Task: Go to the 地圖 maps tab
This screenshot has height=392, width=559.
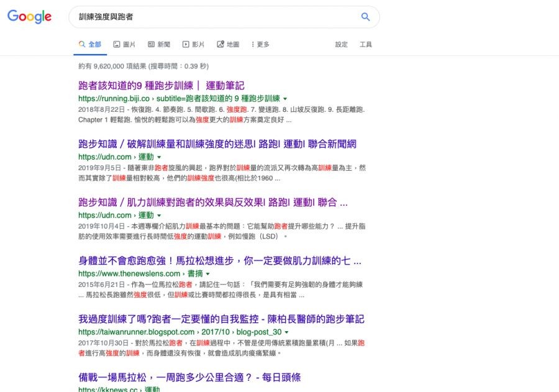Action: click(228, 44)
